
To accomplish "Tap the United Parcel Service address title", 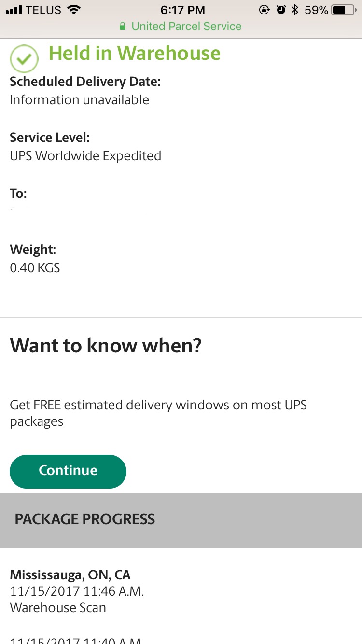I will pos(186,26).
